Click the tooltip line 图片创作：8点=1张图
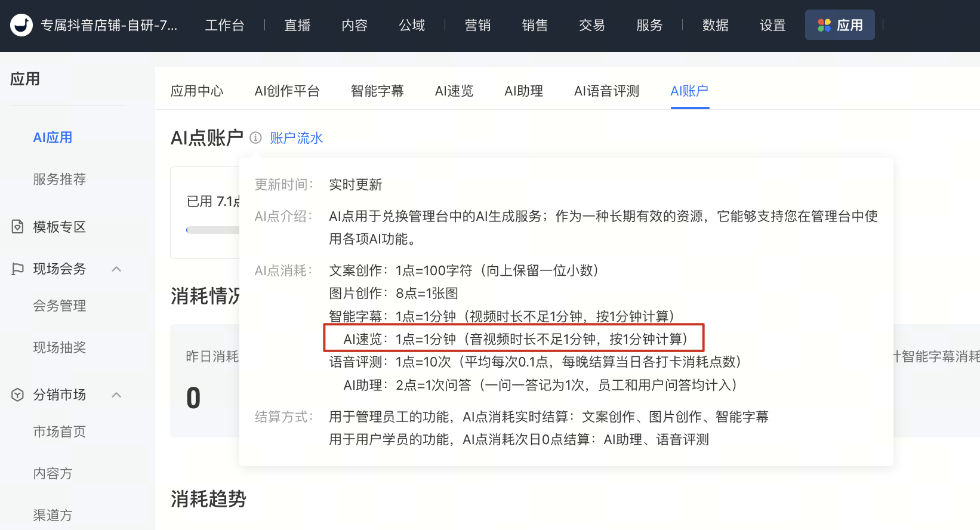 pos(394,293)
